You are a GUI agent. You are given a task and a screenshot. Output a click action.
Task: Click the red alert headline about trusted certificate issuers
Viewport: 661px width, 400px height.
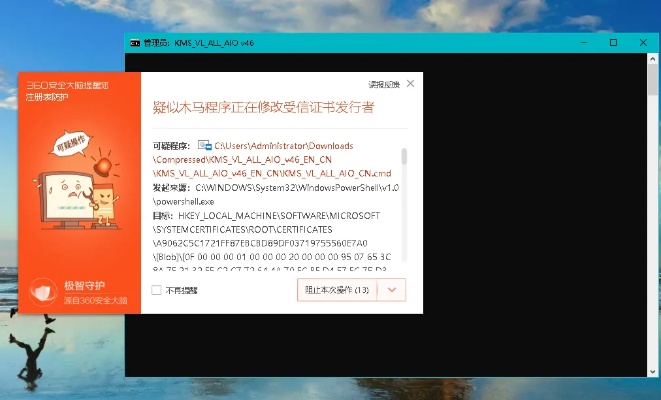[263, 107]
